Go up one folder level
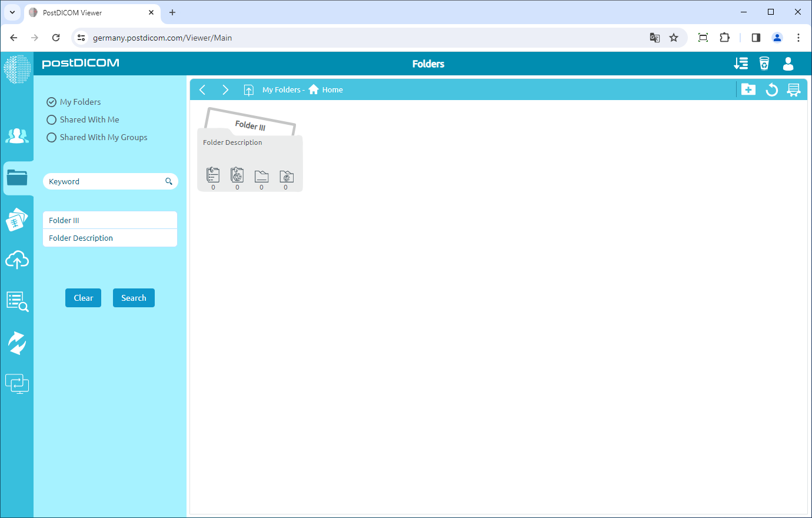The height and width of the screenshot is (518, 812). [x=248, y=89]
